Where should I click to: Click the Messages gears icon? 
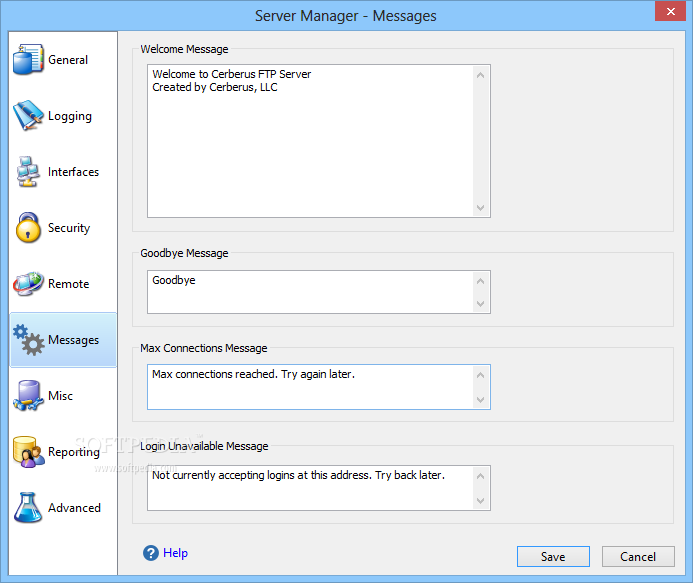point(28,339)
